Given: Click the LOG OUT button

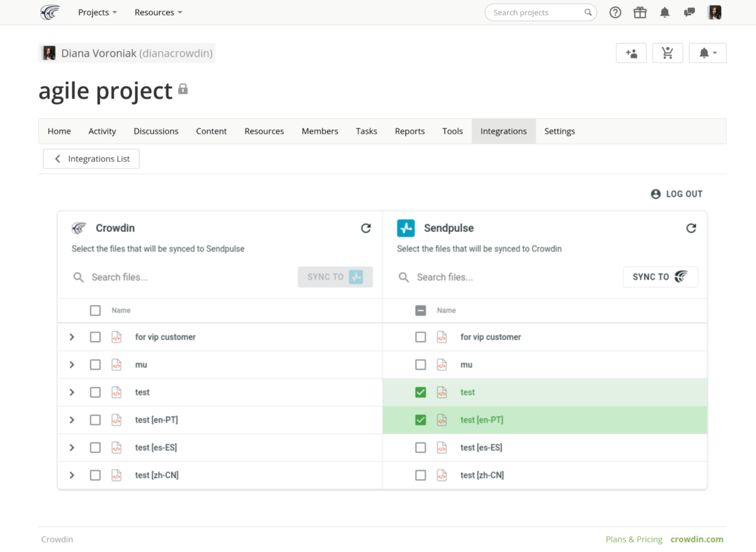Looking at the screenshot, I should tap(677, 194).
